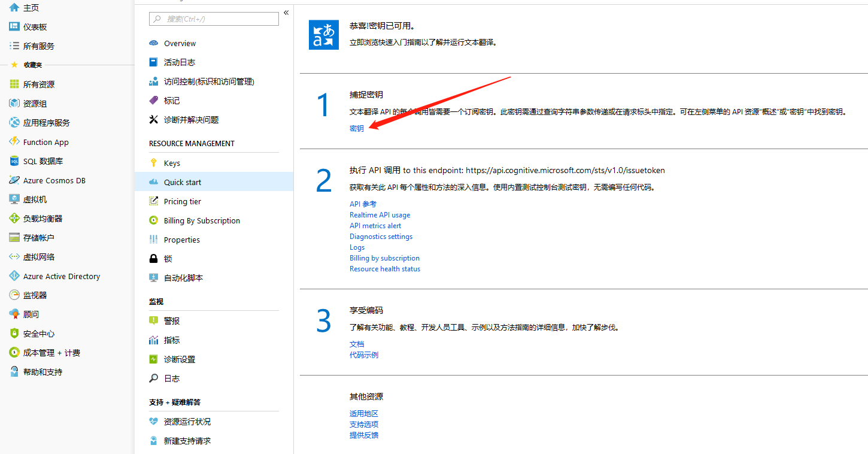The image size is (868, 454).
Task: Click the home icon beside 主页
Action: [x=14, y=8]
